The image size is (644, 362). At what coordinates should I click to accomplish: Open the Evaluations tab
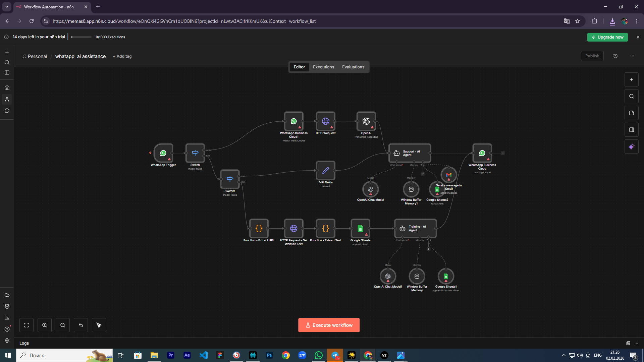[x=353, y=67]
